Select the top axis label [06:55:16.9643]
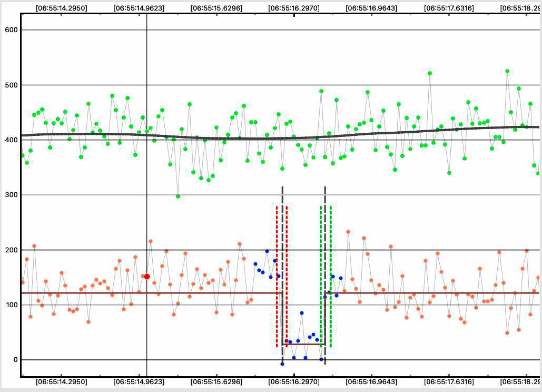The height and width of the screenshot is (392, 542). pos(371,8)
